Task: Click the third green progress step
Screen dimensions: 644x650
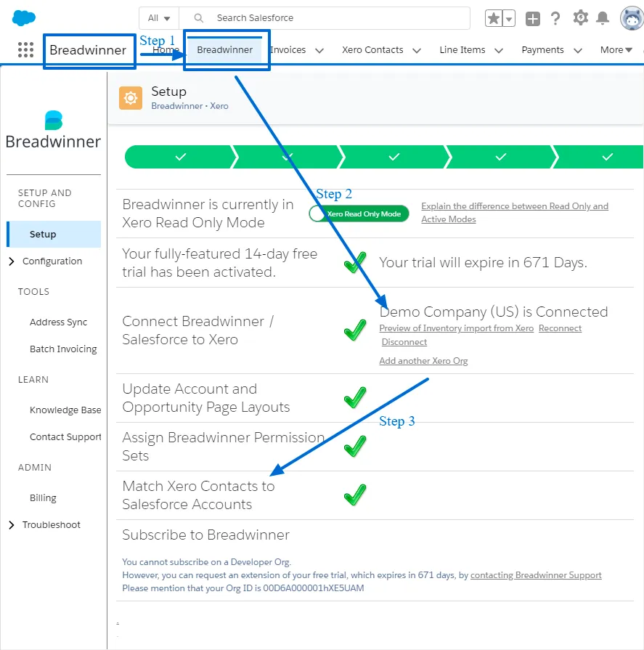Action: pos(394,157)
